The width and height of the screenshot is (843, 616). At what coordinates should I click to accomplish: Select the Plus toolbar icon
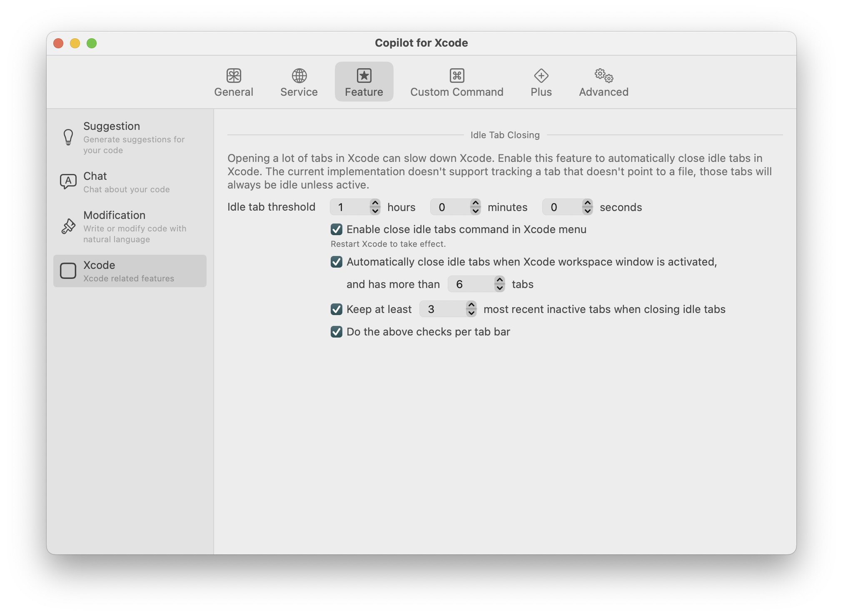point(541,76)
